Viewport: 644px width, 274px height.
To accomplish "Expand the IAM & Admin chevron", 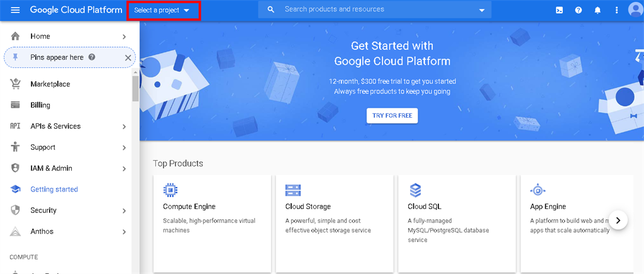I will point(124,169).
